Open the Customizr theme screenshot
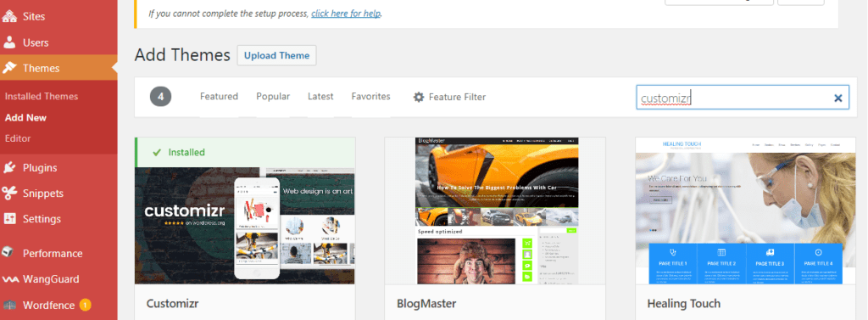Screen dimensions: 868x320 tap(245, 225)
